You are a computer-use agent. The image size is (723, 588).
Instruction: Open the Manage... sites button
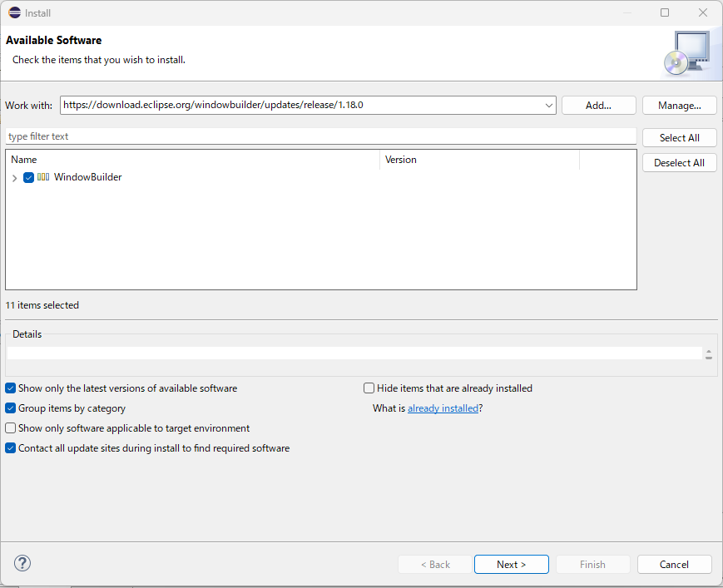[679, 106]
